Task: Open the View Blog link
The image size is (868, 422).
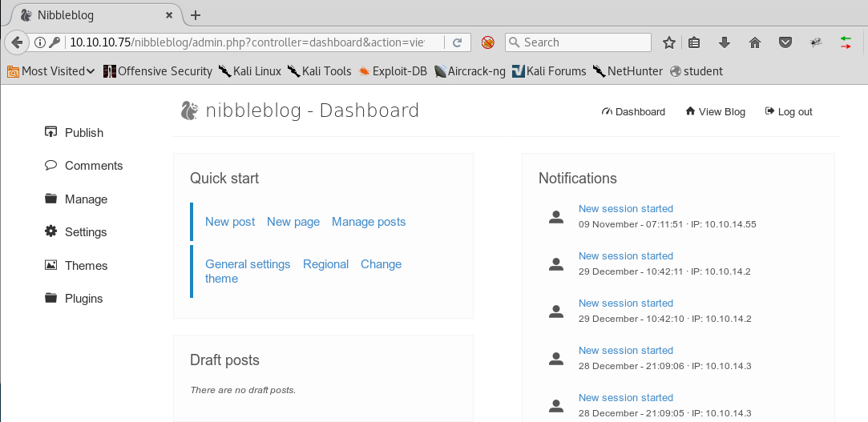Action: [715, 112]
